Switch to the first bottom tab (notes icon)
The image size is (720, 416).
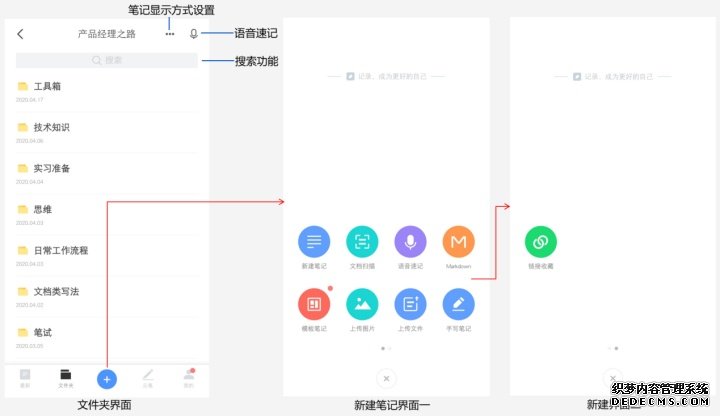click(25, 379)
